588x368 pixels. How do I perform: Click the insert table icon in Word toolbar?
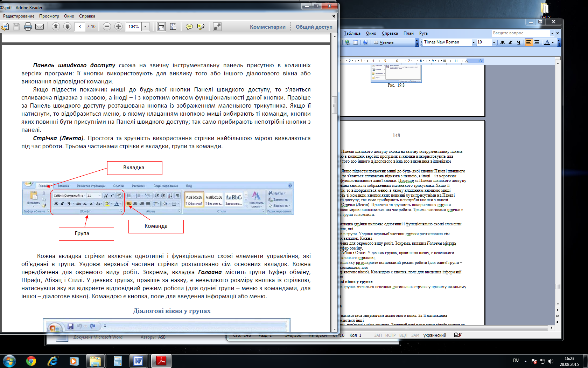(356, 42)
